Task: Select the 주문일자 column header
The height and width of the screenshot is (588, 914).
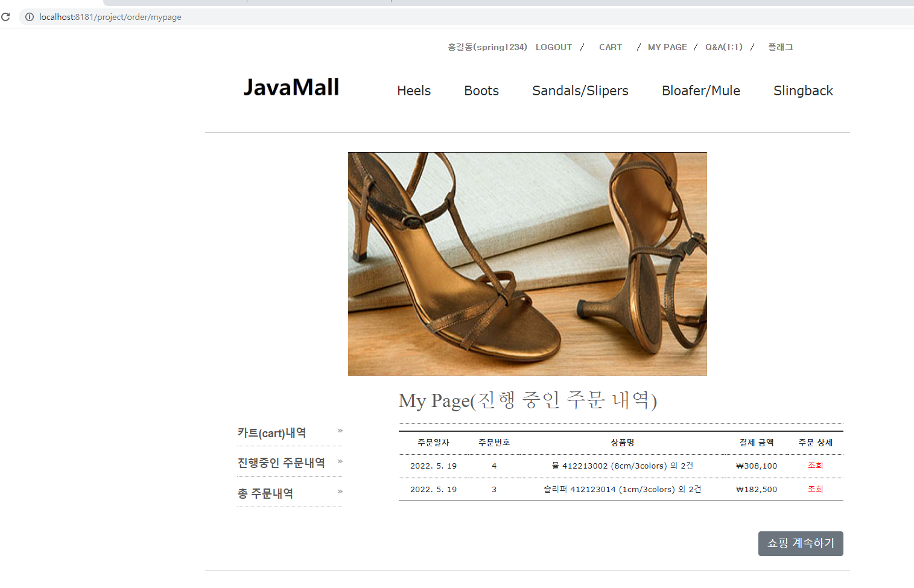Action: pyautogui.click(x=433, y=442)
